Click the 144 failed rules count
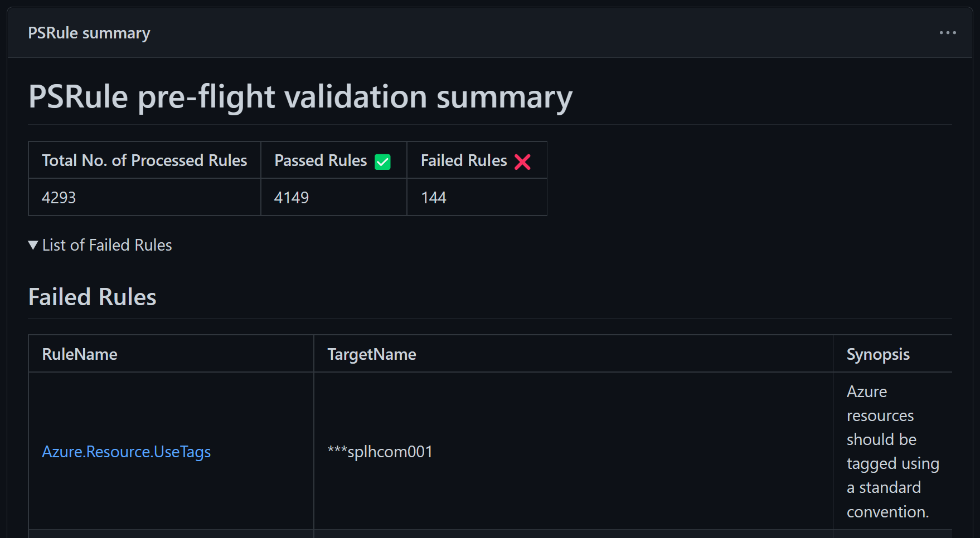The width and height of the screenshot is (980, 538). (434, 197)
